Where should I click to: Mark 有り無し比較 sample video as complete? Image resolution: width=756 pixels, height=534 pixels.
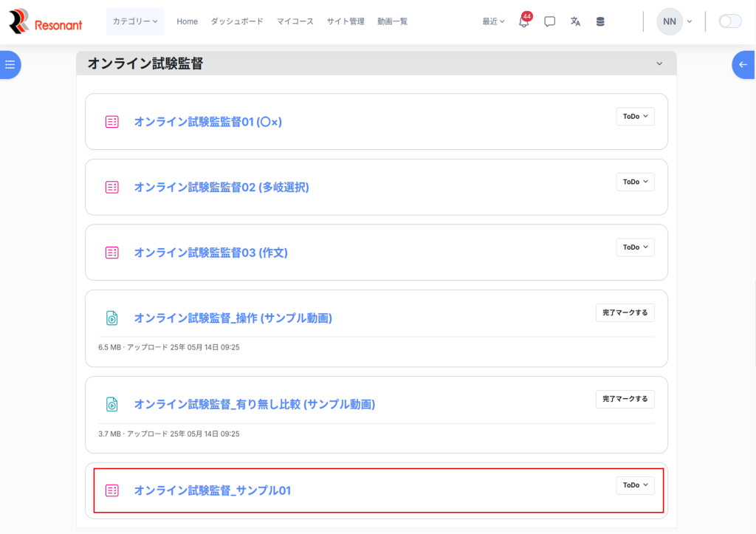[x=625, y=400]
